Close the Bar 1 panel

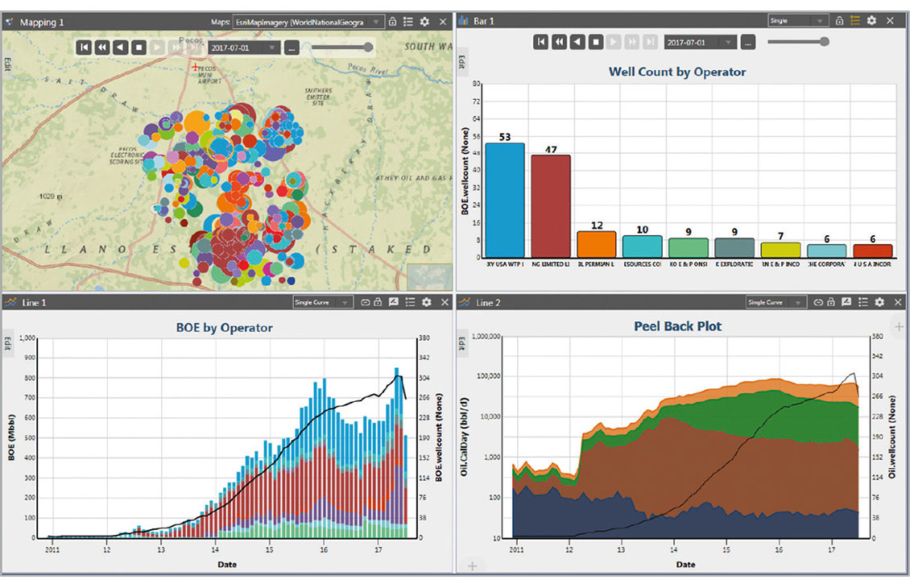tap(890, 20)
